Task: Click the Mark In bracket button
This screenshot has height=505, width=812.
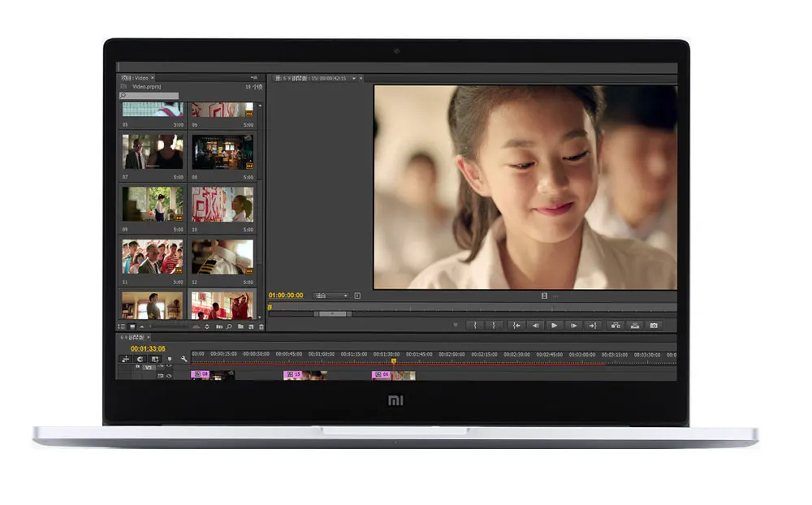Action: coord(475,326)
